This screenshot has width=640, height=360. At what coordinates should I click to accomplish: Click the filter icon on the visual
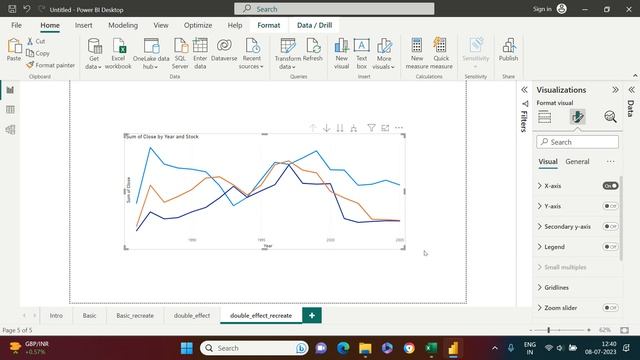click(371, 128)
